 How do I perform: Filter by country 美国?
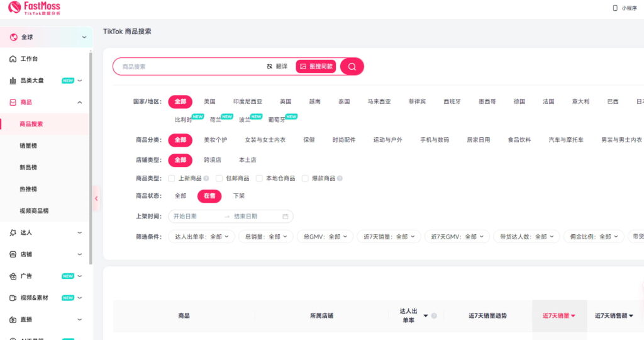(210, 101)
